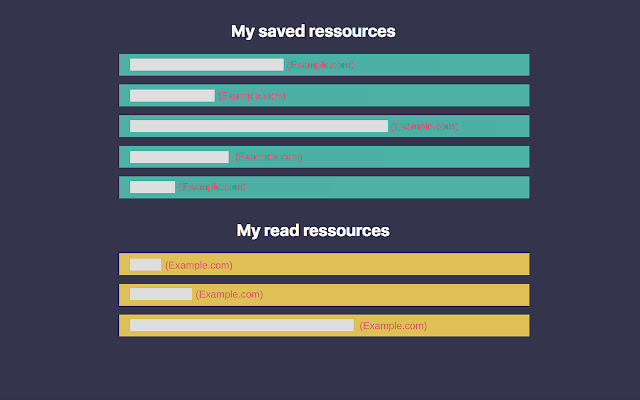Open the second read resource's title
640x400 pixels.
pos(160,294)
